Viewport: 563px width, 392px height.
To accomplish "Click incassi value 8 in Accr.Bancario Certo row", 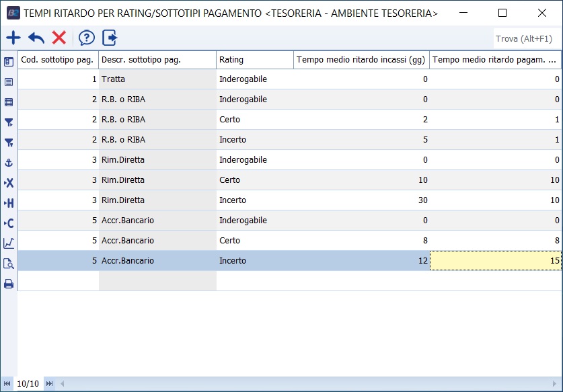I will click(x=362, y=241).
